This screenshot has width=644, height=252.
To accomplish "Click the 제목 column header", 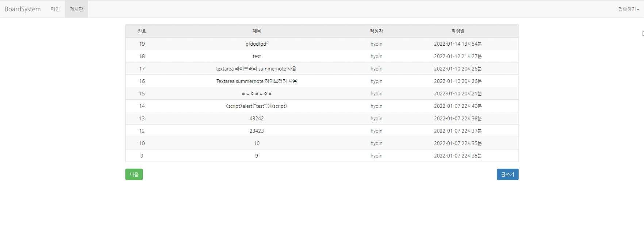I will coord(257,31).
